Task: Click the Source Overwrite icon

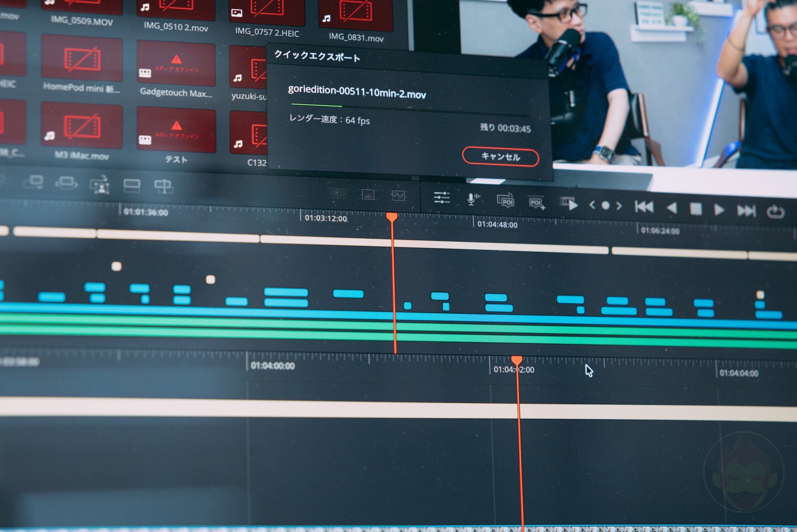Action: coord(164,186)
